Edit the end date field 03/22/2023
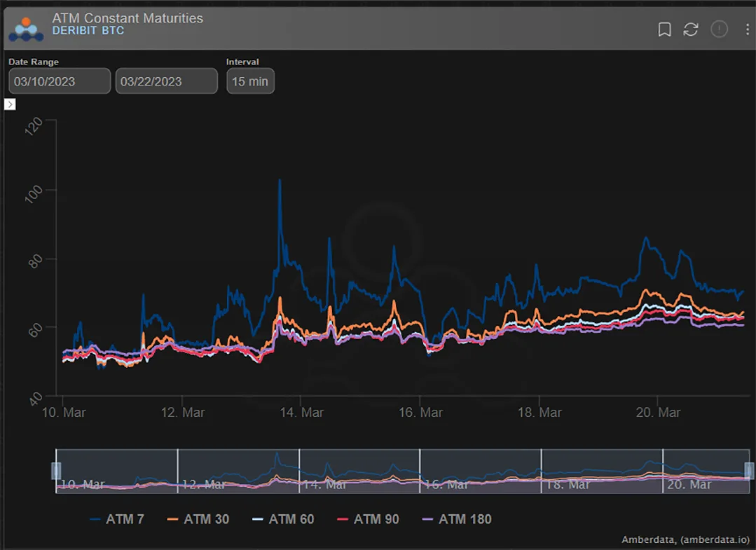 166,81
